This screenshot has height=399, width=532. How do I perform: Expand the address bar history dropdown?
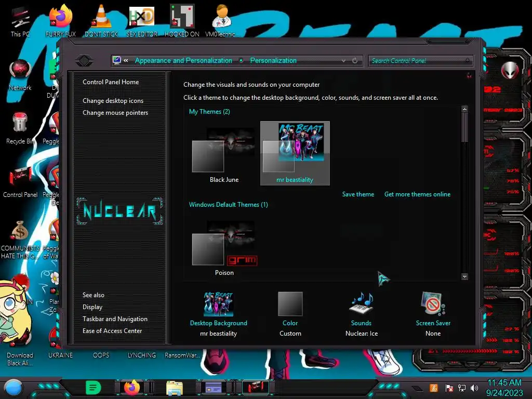pos(344,60)
